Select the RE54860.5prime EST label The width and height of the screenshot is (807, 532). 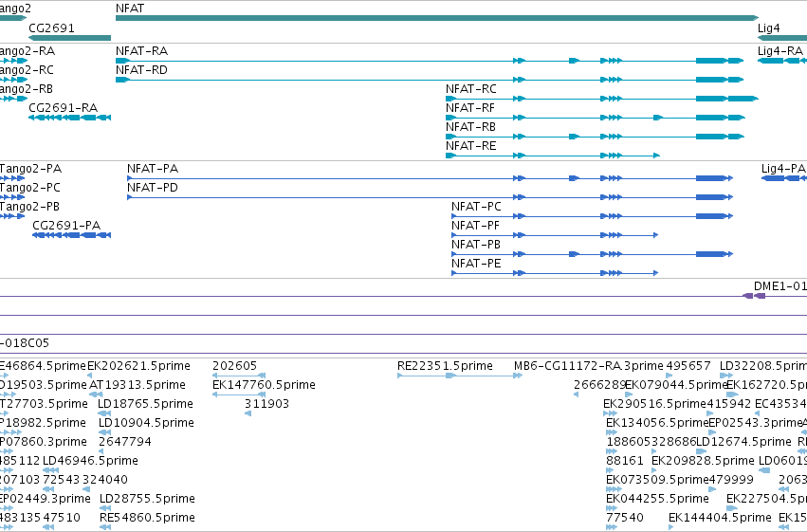[x=147, y=518]
